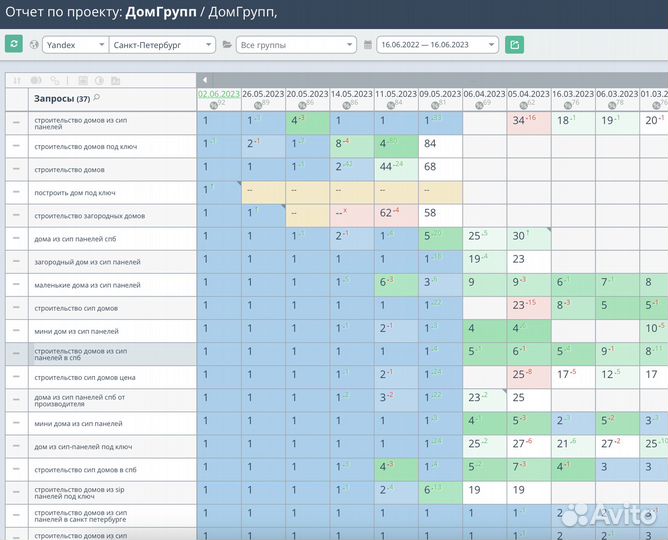Click the left arrow above date columns
Screen dimensions: 668x540
pyautogui.click(x=204, y=80)
